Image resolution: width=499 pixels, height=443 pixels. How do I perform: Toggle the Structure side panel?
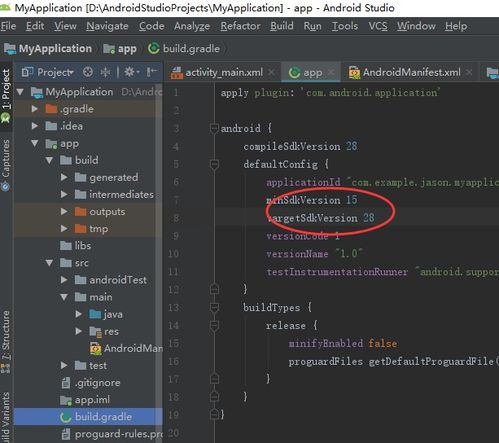pyautogui.click(x=6, y=342)
